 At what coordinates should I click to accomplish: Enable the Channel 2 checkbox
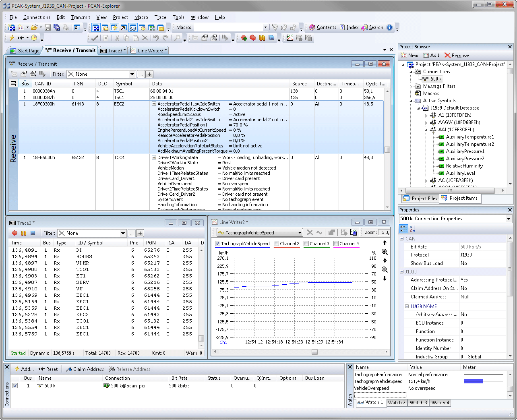(x=277, y=244)
